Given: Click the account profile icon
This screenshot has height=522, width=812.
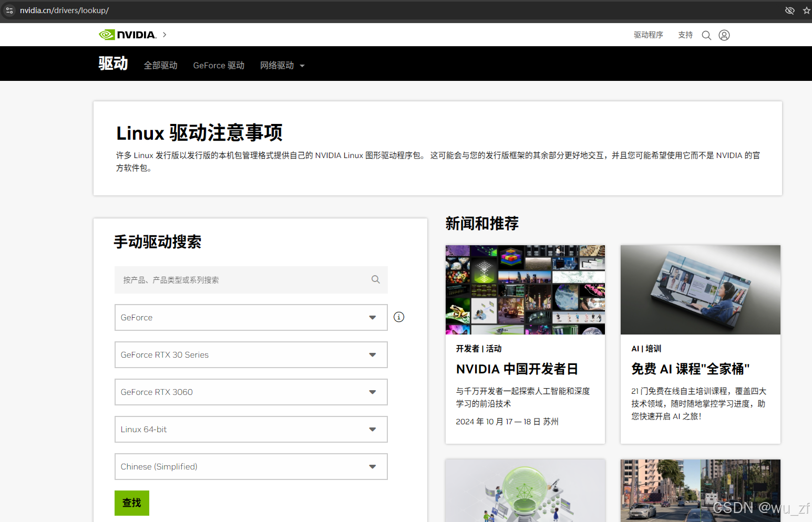Looking at the screenshot, I should pos(724,35).
